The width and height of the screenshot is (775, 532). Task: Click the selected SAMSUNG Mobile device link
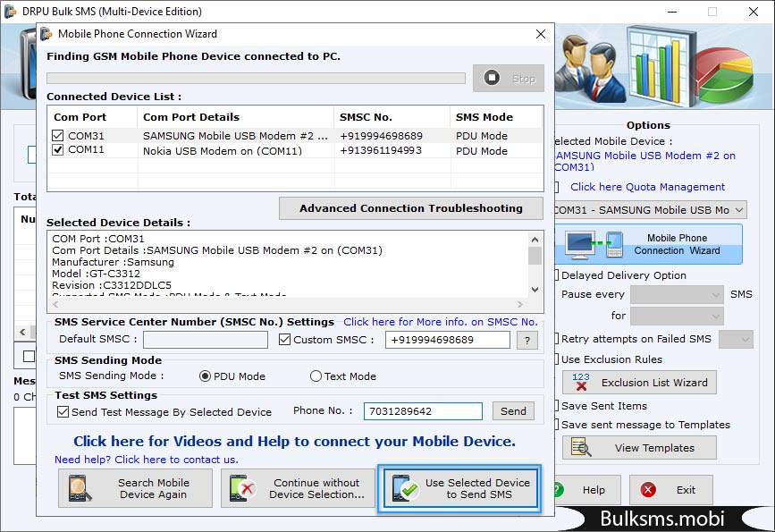click(x=644, y=161)
